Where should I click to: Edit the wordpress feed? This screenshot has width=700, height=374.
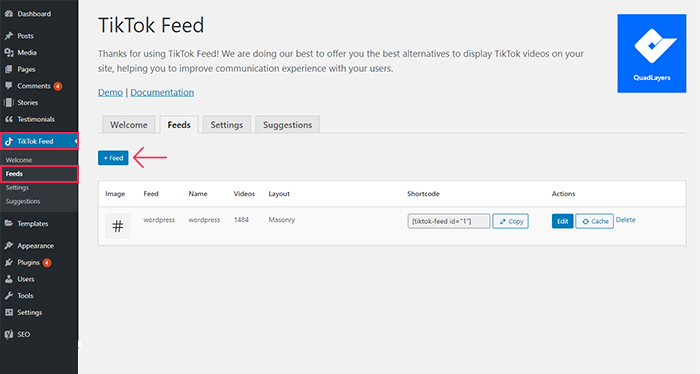[562, 221]
